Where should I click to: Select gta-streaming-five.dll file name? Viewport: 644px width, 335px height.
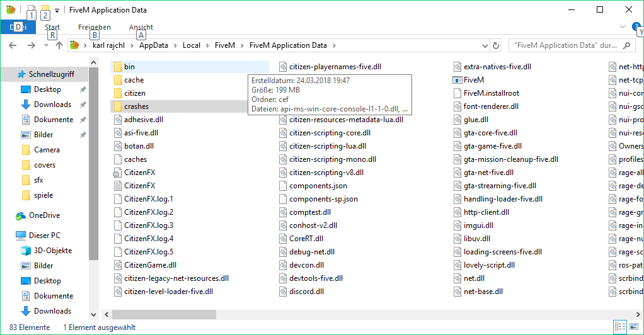point(500,186)
